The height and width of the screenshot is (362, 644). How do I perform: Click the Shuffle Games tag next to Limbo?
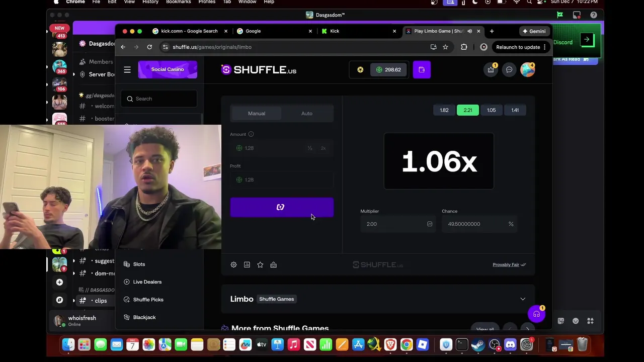[276, 299]
